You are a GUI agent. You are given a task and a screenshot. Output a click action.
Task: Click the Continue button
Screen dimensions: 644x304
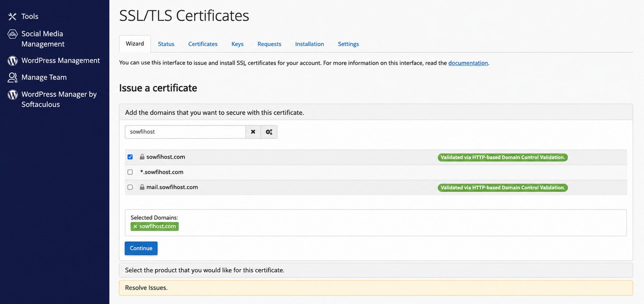(141, 248)
